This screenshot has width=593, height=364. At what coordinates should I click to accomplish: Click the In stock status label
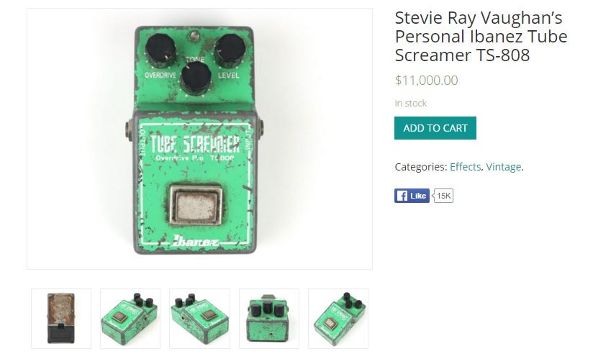[x=411, y=103]
